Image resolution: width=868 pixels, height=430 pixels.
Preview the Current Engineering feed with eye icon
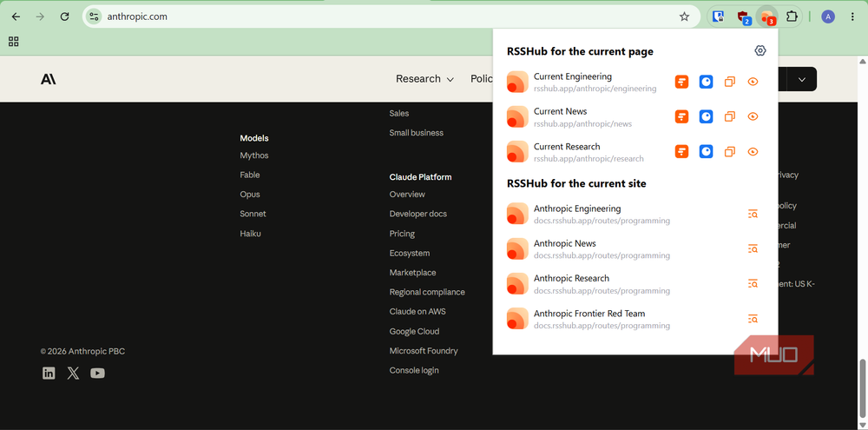[753, 82]
